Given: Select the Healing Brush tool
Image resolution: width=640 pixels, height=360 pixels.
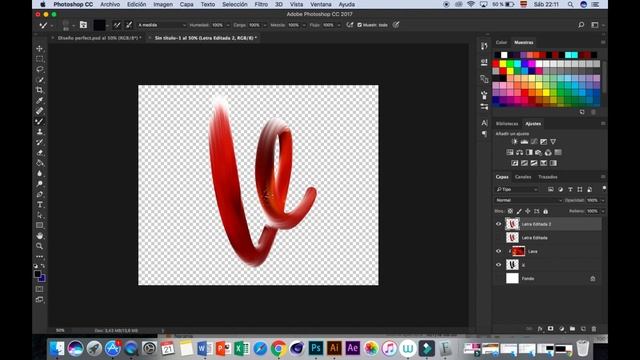Looking at the screenshot, I should tap(40, 111).
